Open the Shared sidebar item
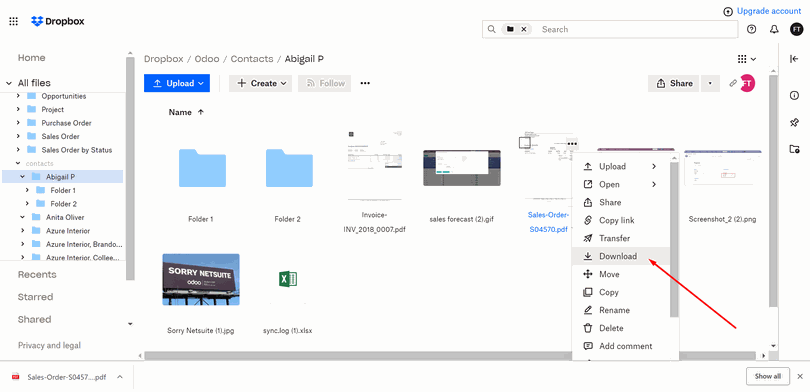The height and width of the screenshot is (392, 810). tap(34, 320)
